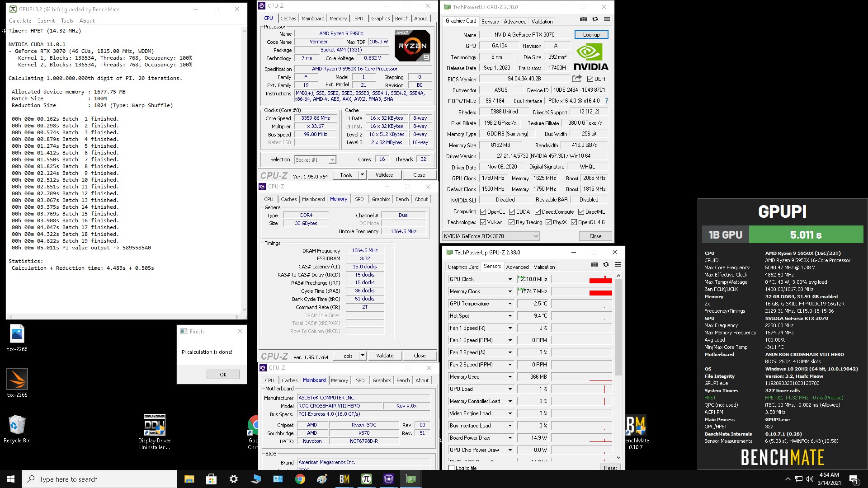Open the Recycle Bin desktop icon
The width and height of the screenshot is (868, 488).
[17, 429]
